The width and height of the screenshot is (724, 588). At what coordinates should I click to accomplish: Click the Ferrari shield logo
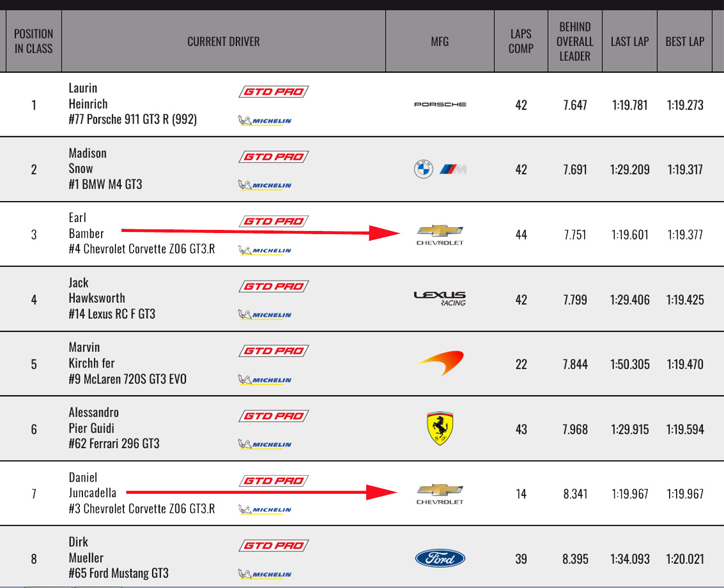coord(440,428)
